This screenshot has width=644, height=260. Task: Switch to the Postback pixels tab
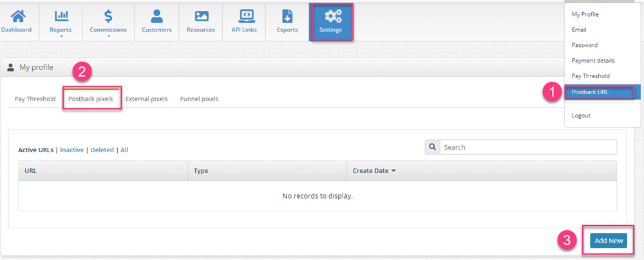(91, 99)
